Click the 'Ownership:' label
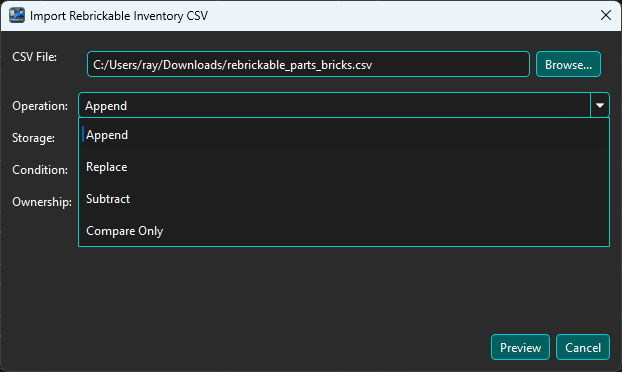 42,202
